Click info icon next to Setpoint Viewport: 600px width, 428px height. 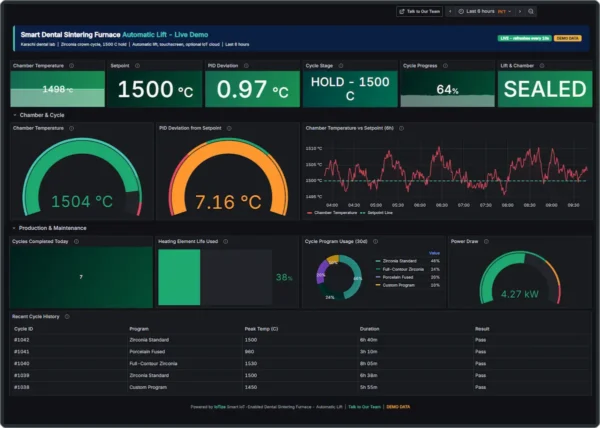(x=137, y=66)
